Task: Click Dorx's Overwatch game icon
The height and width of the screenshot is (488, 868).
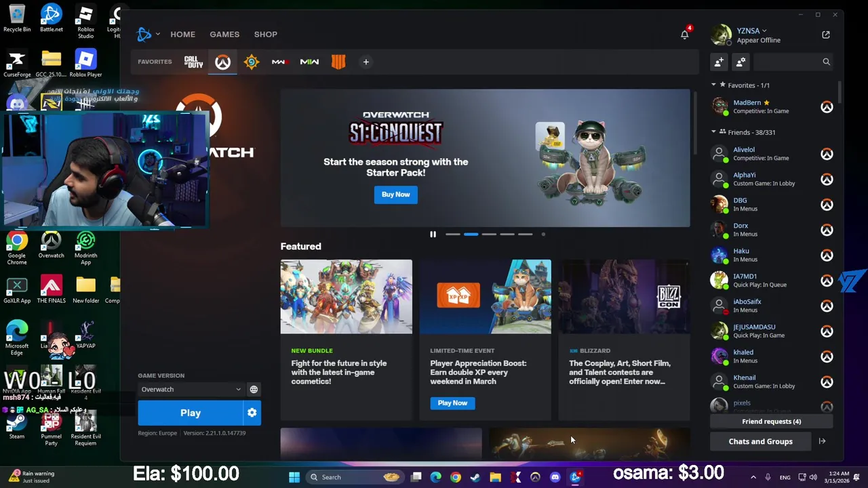Action: 827,230
